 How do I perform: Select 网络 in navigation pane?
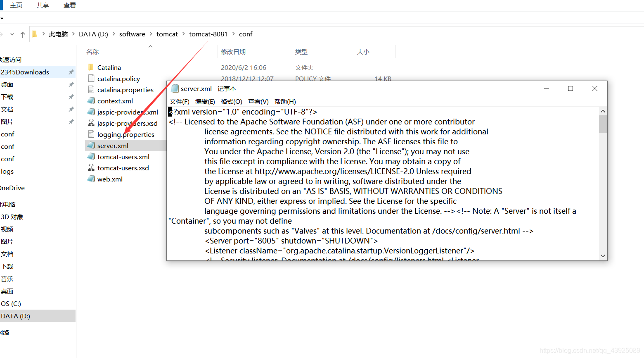click(5, 332)
